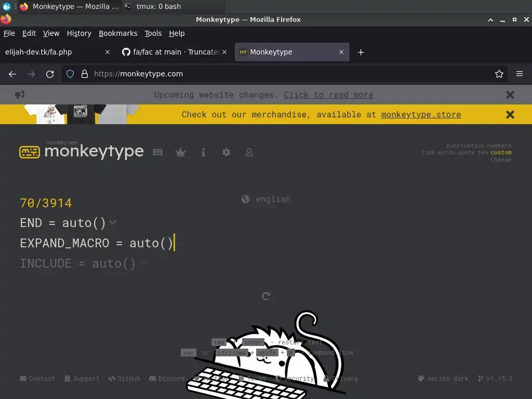Open the Edit menu
The height and width of the screenshot is (399, 532).
[x=29, y=33]
